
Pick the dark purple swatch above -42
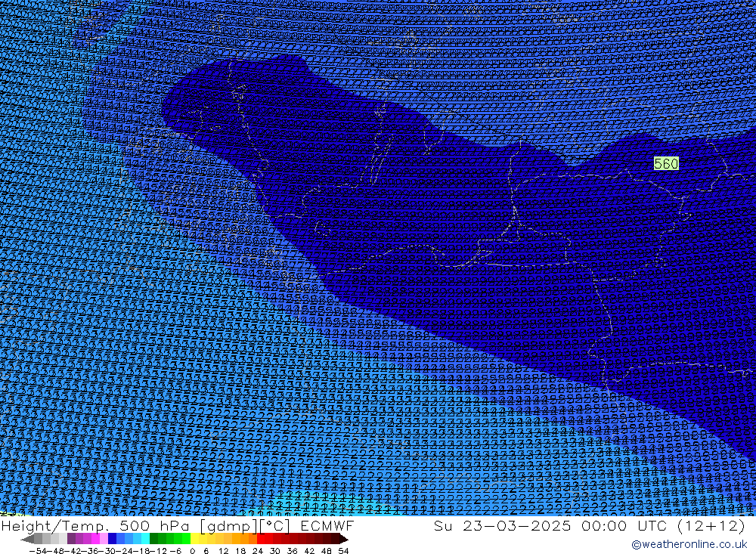click(x=71, y=539)
